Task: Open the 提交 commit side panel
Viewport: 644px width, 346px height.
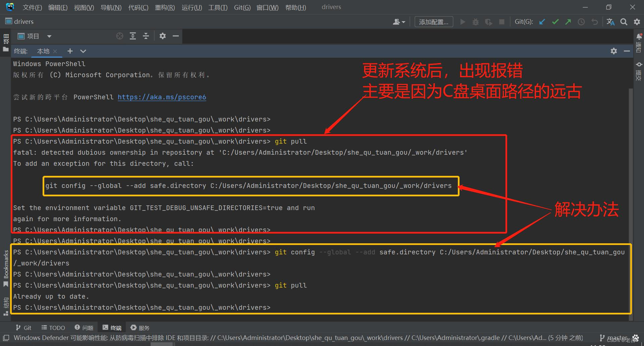Action: pos(639,71)
